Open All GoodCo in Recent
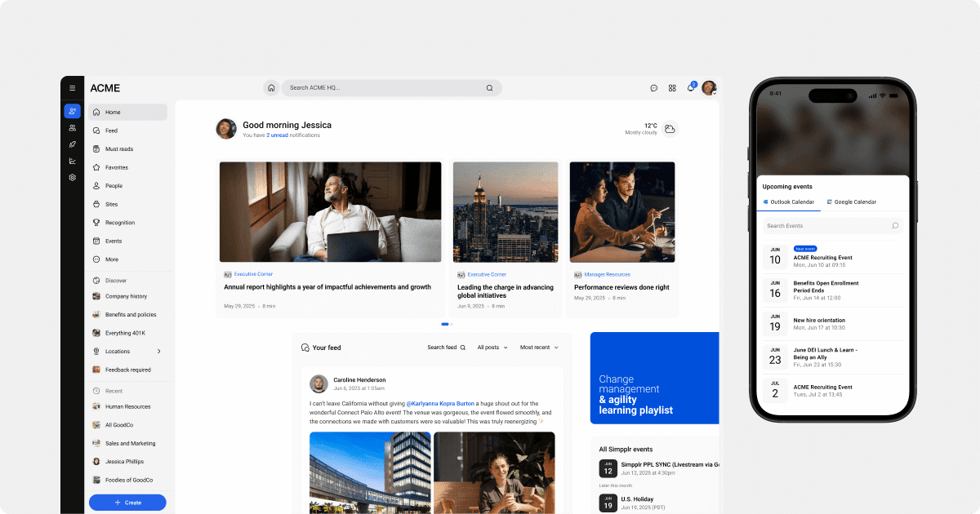Screen dimensions: 980x514 [128, 425]
